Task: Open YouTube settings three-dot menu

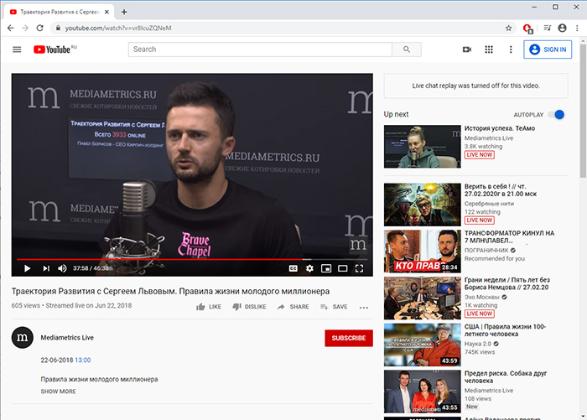Action: (511, 49)
